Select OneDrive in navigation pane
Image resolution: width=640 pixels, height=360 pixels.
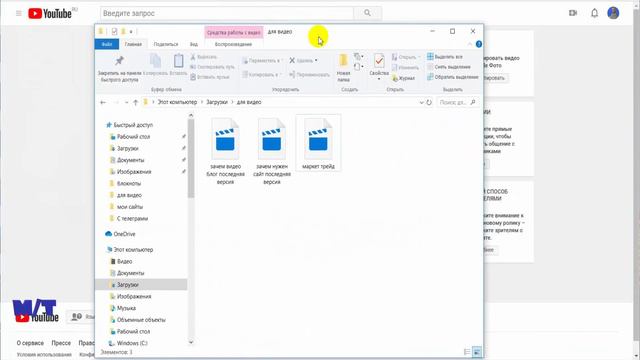120,234
